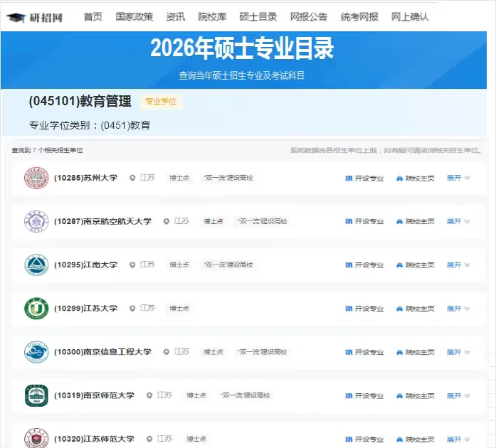Open 网报公告 from the top menu

pyautogui.click(x=309, y=17)
